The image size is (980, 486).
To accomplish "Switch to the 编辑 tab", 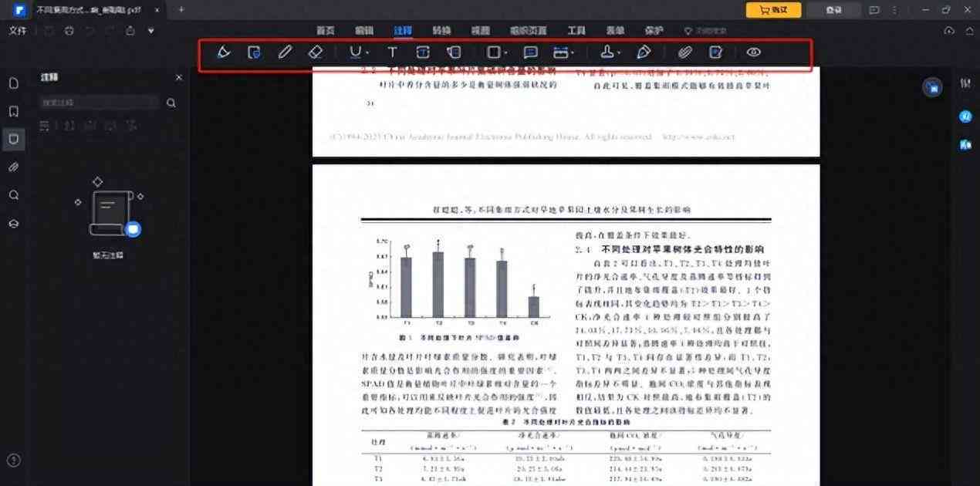I will pos(364,31).
